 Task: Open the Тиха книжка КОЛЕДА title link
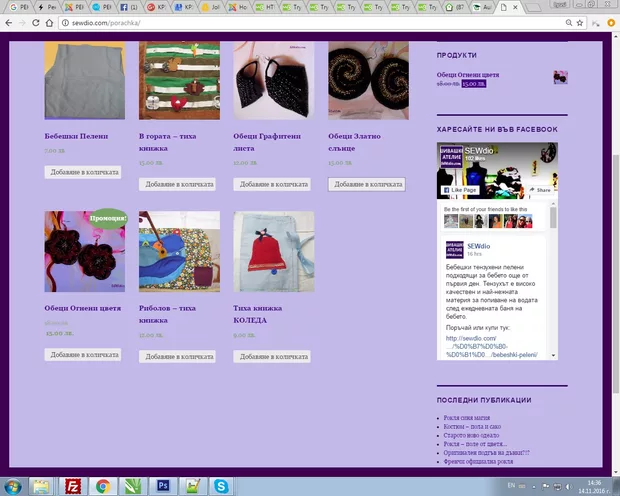point(258,314)
